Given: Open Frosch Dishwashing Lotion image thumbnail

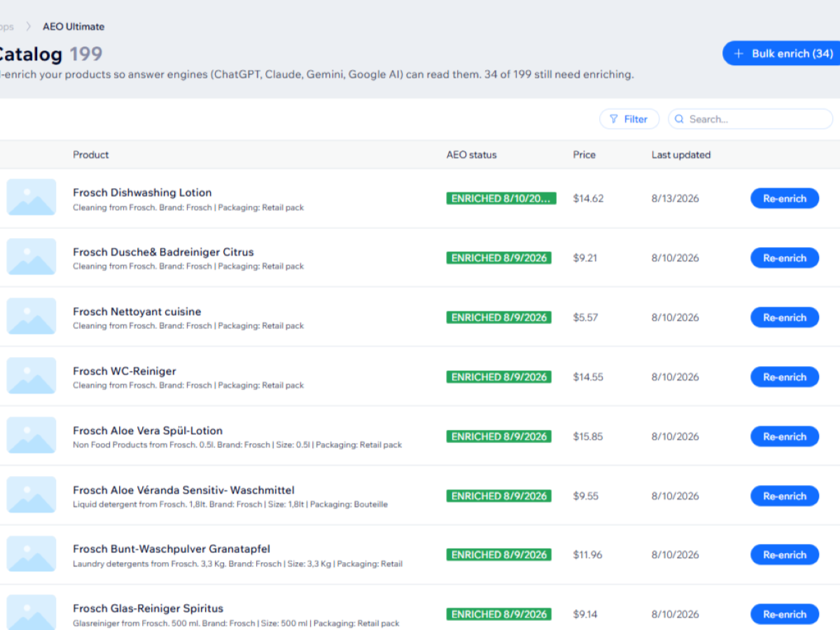Looking at the screenshot, I should [x=31, y=197].
